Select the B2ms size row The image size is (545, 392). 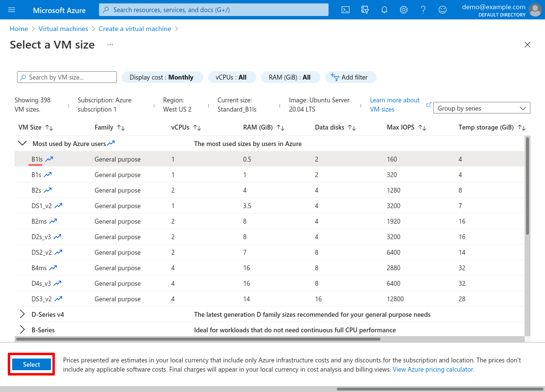tap(269, 221)
